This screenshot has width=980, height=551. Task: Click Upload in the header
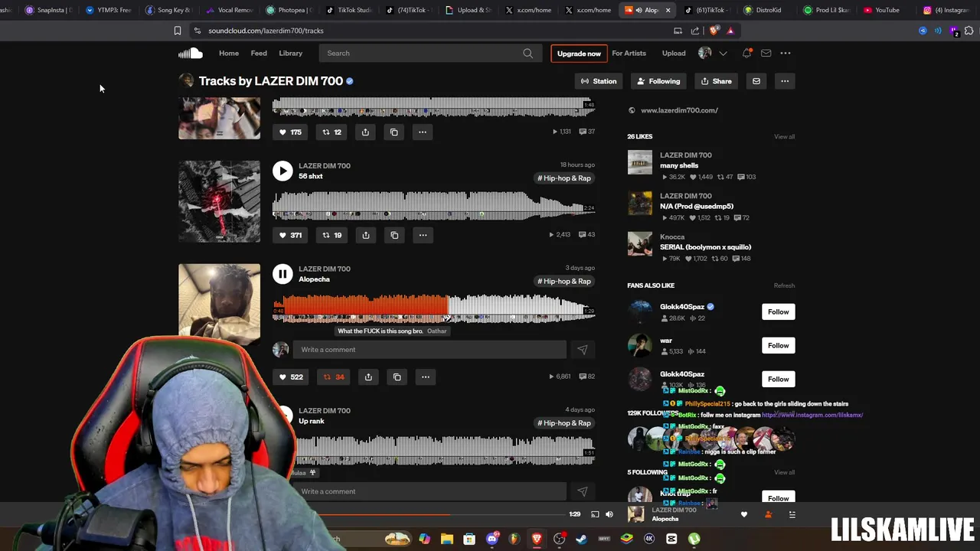tap(674, 53)
